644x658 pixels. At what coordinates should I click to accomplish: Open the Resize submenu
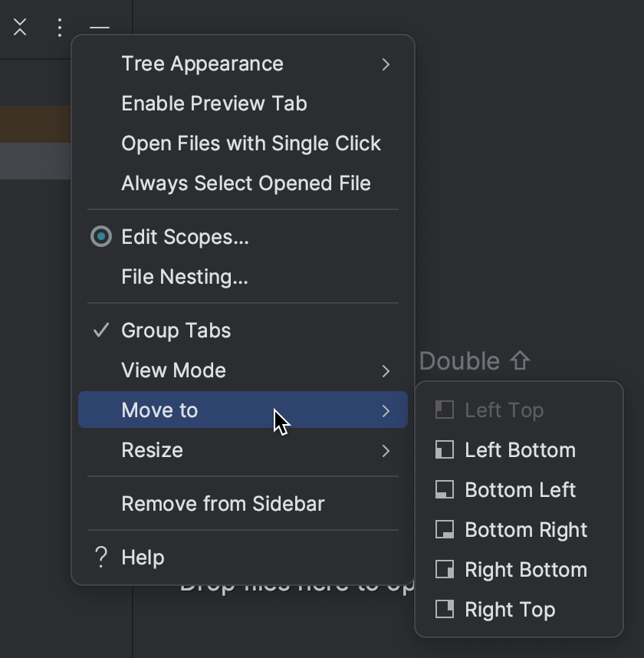(x=153, y=450)
